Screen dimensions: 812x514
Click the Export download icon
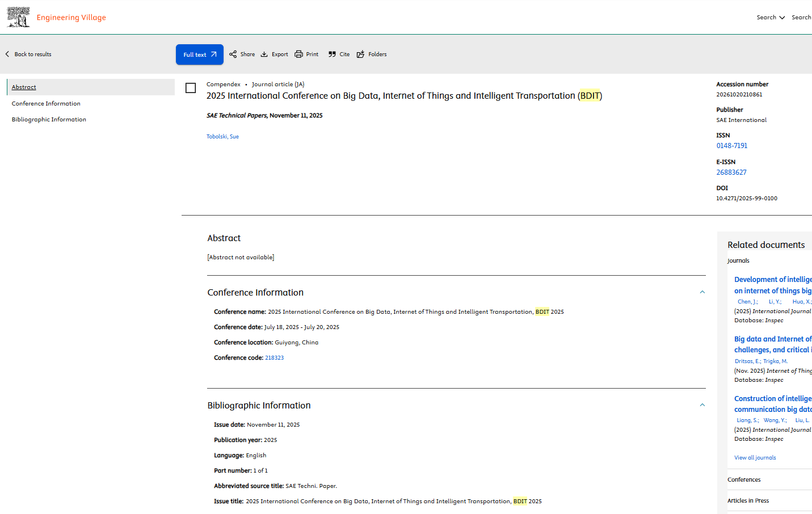pyautogui.click(x=264, y=54)
